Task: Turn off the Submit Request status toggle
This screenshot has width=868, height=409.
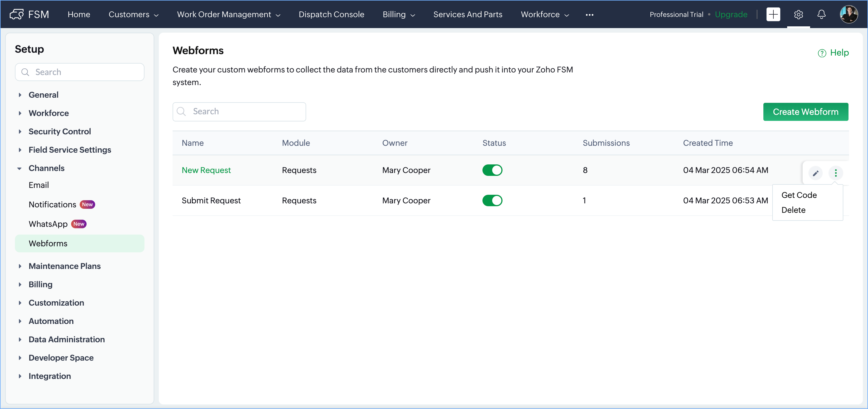Action: (492, 200)
